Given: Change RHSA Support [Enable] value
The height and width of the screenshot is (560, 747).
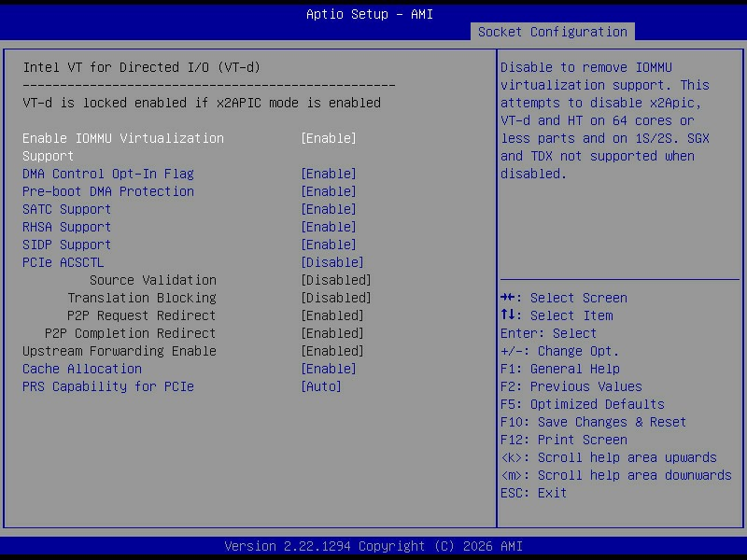Looking at the screenshot, I should coord(329,227).
